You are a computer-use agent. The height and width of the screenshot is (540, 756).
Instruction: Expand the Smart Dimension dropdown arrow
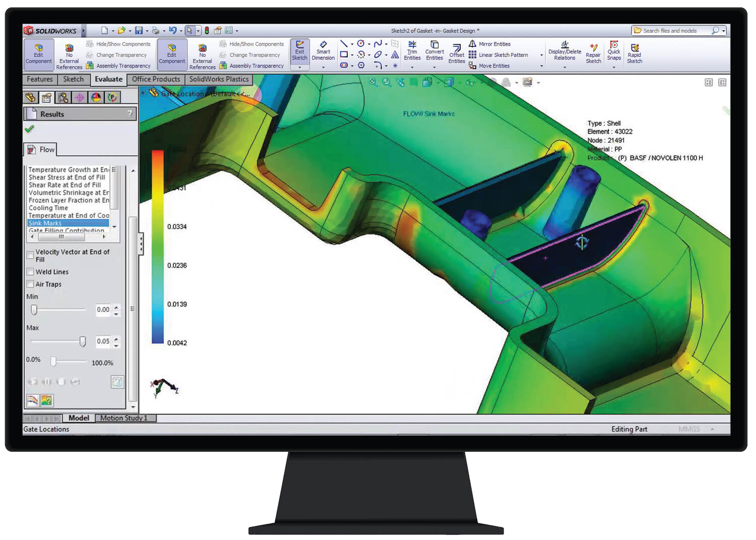323,67
